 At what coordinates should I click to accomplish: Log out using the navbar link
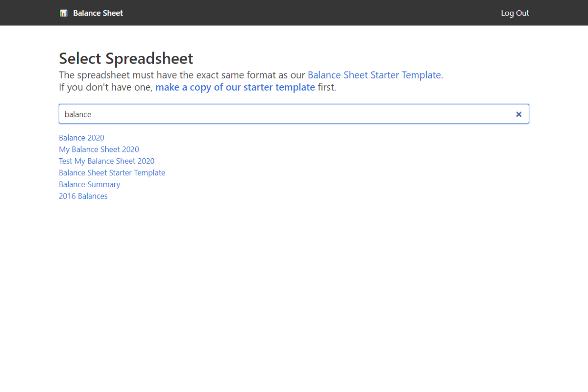[514, 13]
